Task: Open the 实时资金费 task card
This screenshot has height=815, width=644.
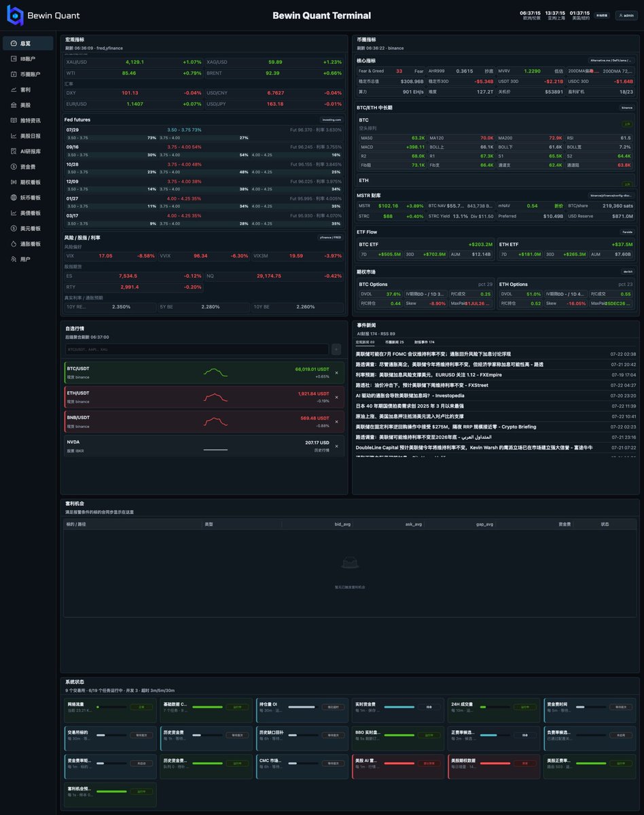Action: pyautogui.click(x=397, y=710)
